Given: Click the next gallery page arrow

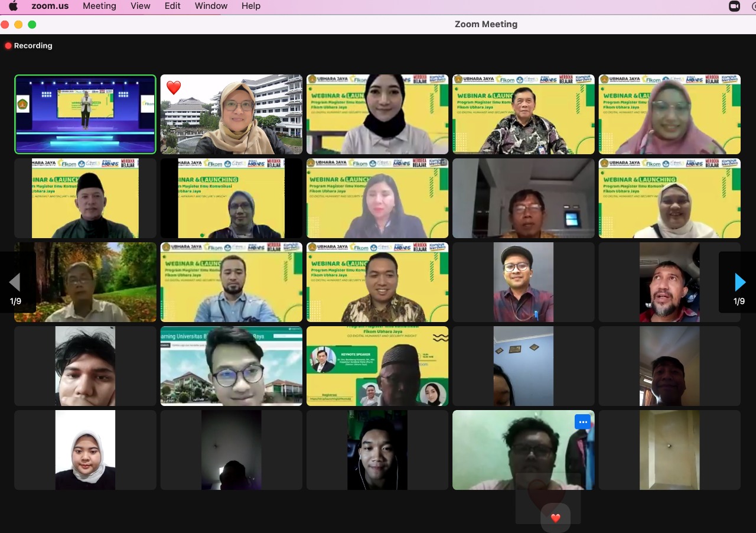Looking at the screenshot, I should tap(739, 282).
